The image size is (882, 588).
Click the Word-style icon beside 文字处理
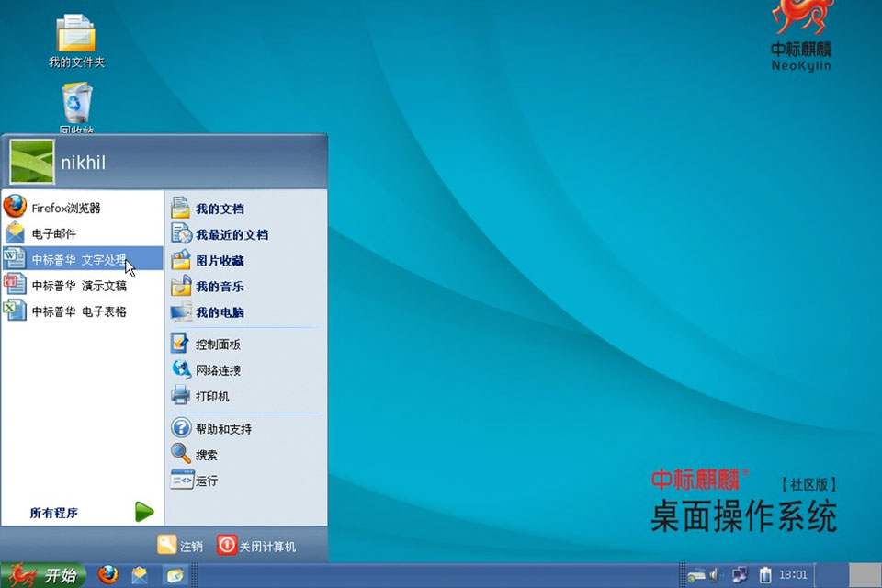15,258
